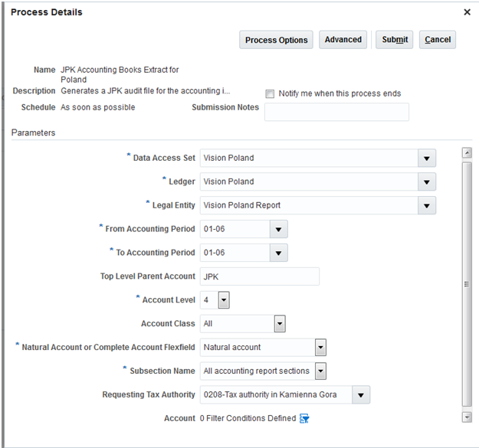Click the Submission Notes text box
This screenshot has width=479, height=448.
tap(336, 112)
